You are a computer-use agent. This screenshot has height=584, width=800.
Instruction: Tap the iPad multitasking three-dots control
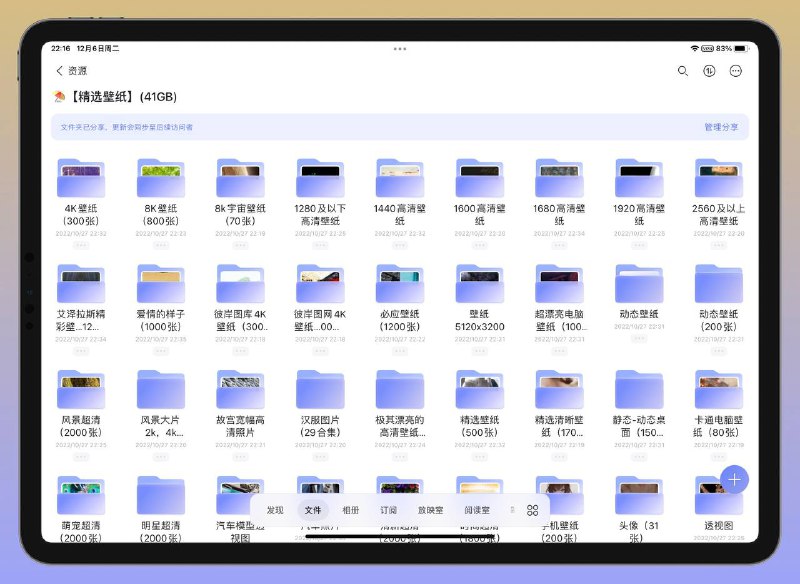pyautogui.click(x=400, y=48)
